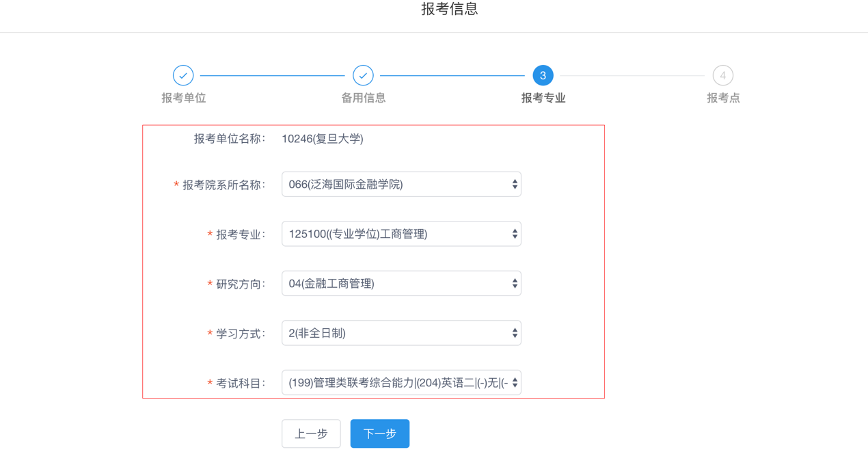The height and width of the screenshot is (469, 868).
Task: Click the completed 备用信息 step checkmark circle
Action: pos(363,75)
